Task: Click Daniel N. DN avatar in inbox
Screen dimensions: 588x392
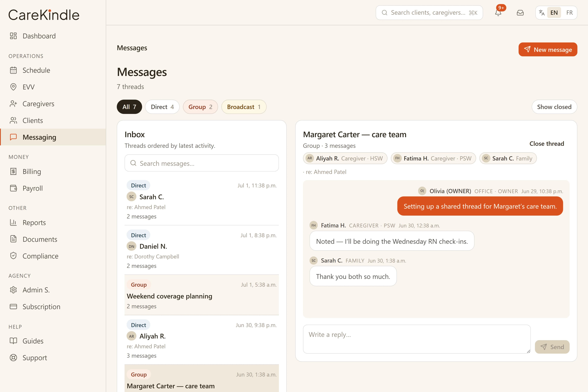Action: click(x=132, y=246)
